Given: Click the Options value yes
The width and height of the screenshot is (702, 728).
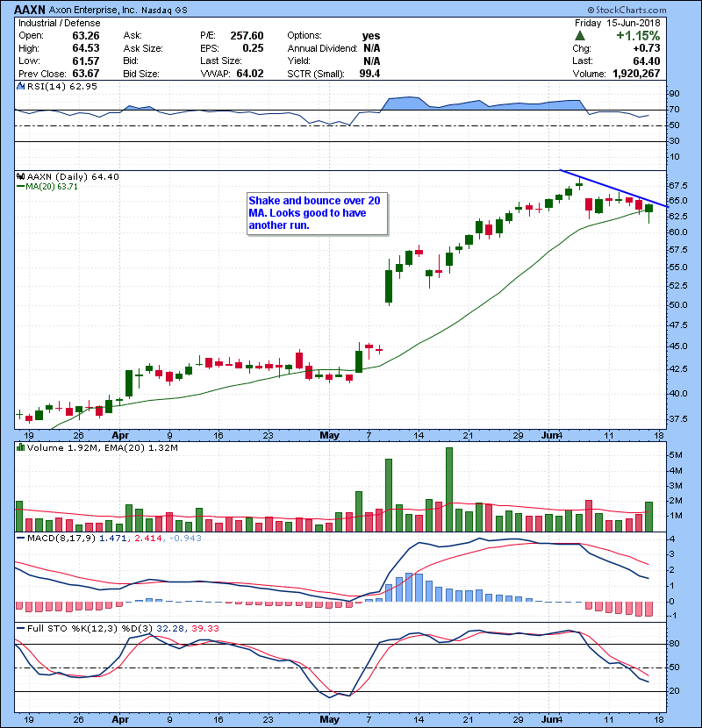Looking at the screenshot, I should point(371,36).
